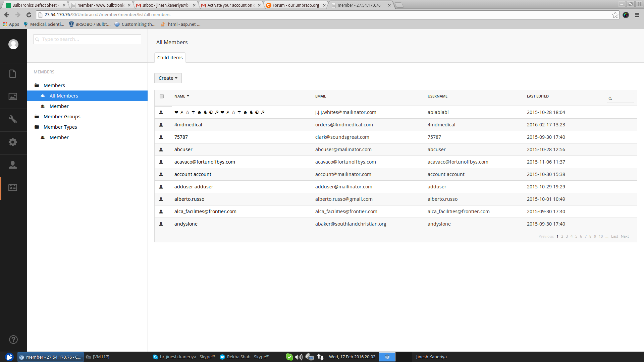Select Member Types tree item
The image size is (644, 362).
click(x=60, y=127)
